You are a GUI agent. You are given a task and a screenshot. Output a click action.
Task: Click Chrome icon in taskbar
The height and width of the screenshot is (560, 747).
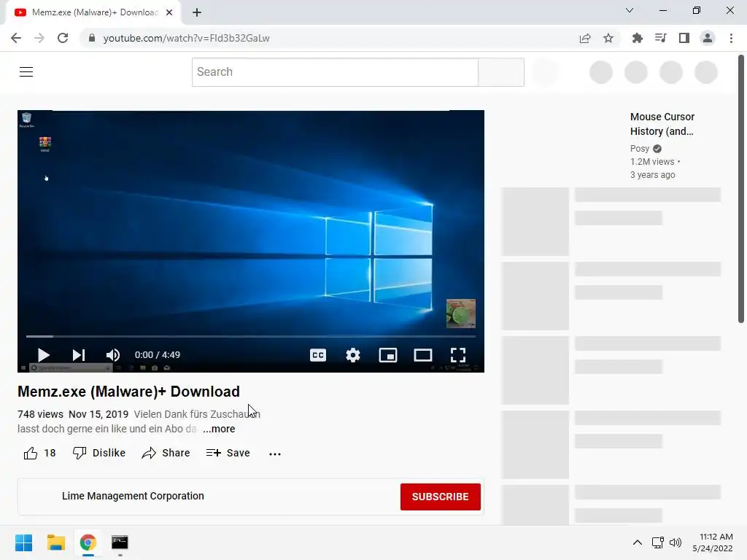(88, 542)
